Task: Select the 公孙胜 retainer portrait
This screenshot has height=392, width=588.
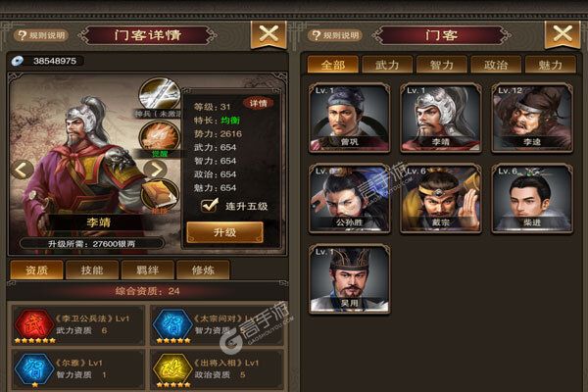Action: (349, 198)
